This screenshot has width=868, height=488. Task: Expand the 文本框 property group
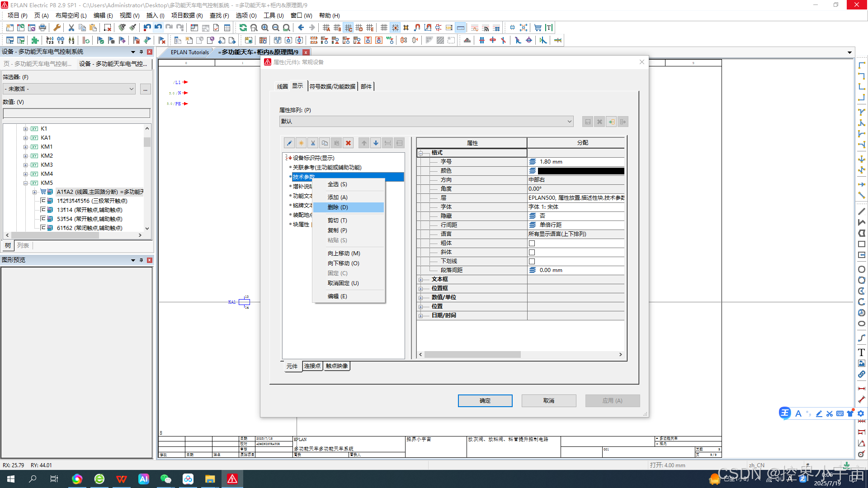pos(421,280)
